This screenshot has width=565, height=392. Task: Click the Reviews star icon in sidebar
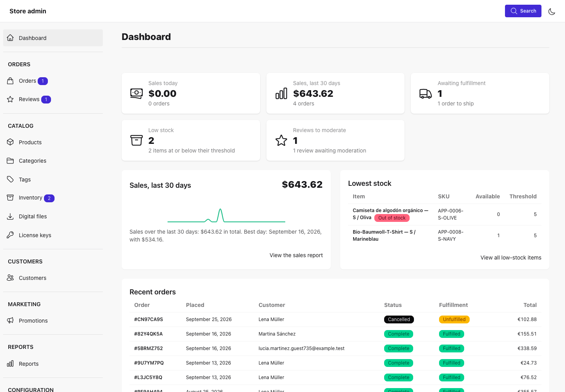(11, 99)
